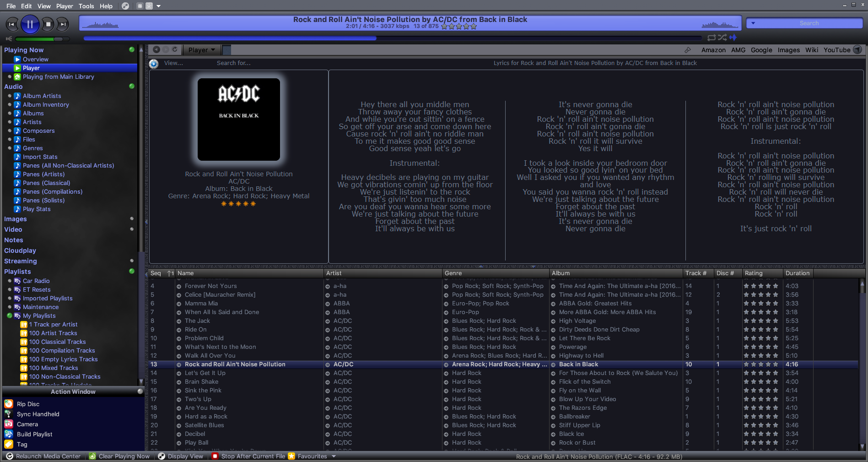Expand the Car Radio playlist node

10,281
